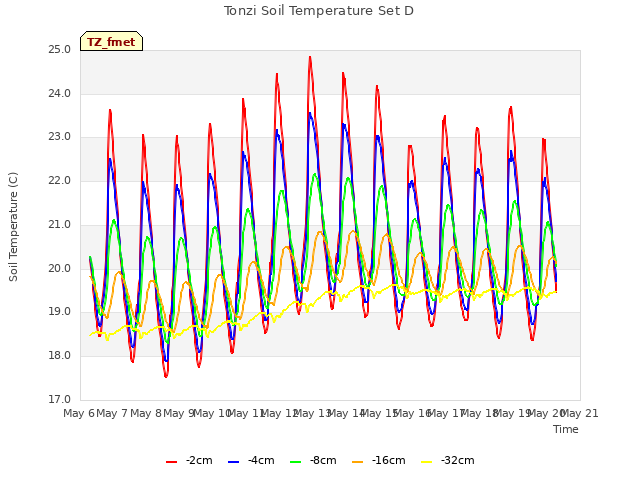This screenshot has width=640, height=480.
Task: Click the orange -16cm legend swatch
Action: [358, 462]
